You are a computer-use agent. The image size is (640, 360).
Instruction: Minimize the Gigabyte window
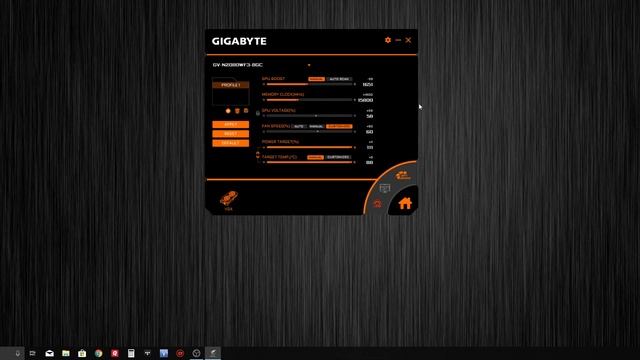pos(398,40)
